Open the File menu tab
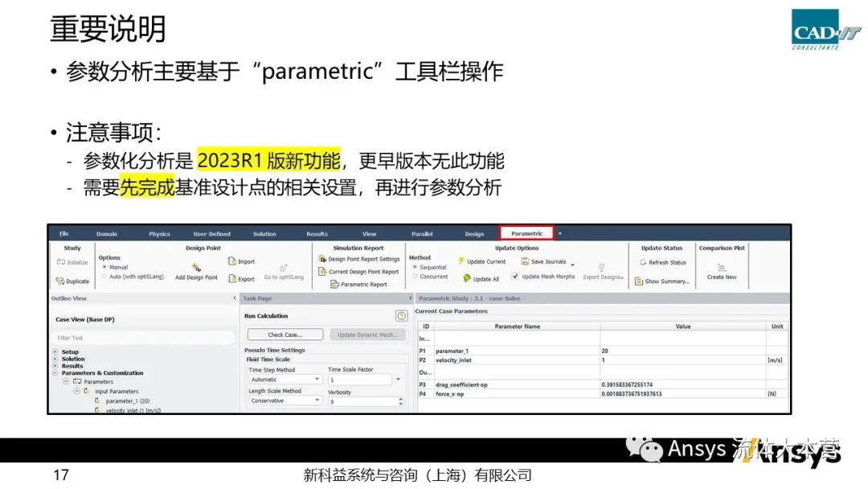This screenshot has width=868, height=489. tap(64, 234)
